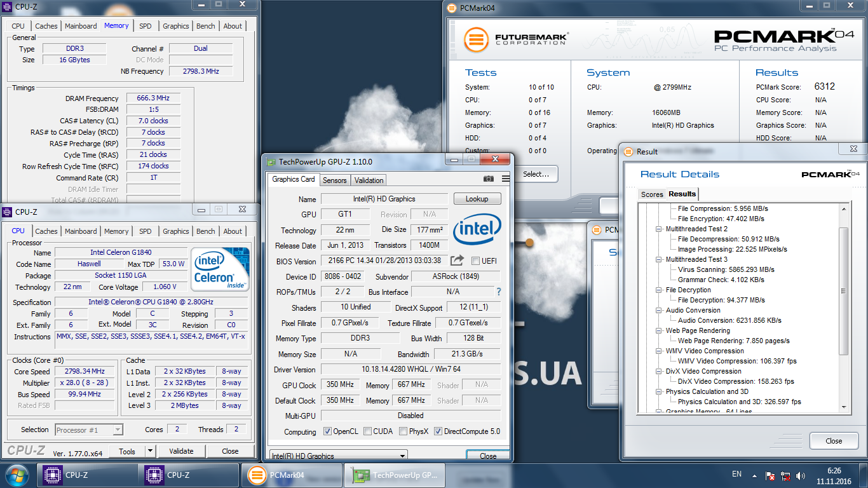
Task: Select the Grammar Check: 4.102 KB/s row
Action: pyautogui.click(x=721, y=280)
